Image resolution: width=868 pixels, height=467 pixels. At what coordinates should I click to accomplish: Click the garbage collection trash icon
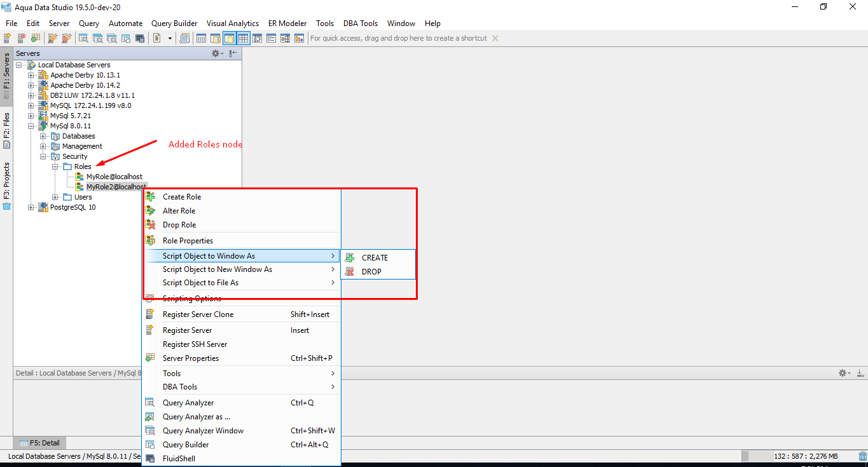(x=862, y=456)
